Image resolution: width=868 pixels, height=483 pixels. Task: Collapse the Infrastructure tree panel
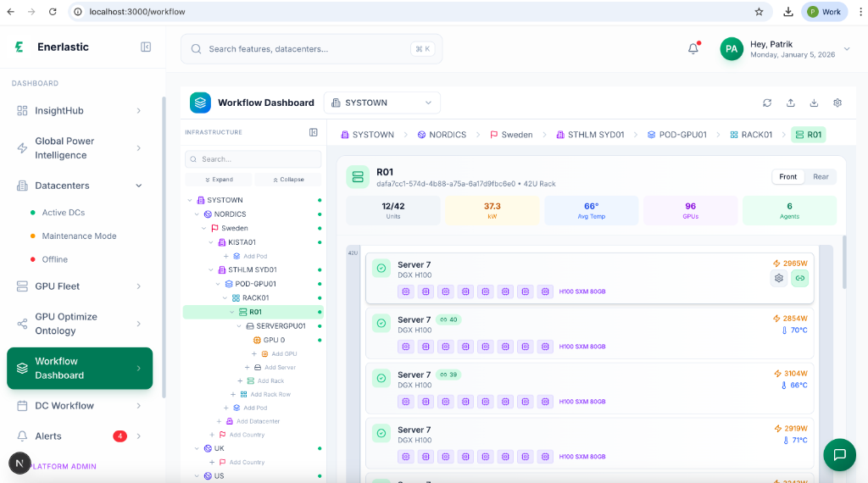(314, 132)
